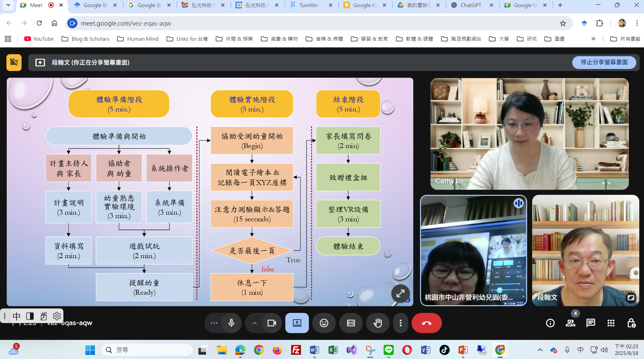
Task: Toggle screen sharing button in Meet
Action: [x=297, y=323]
